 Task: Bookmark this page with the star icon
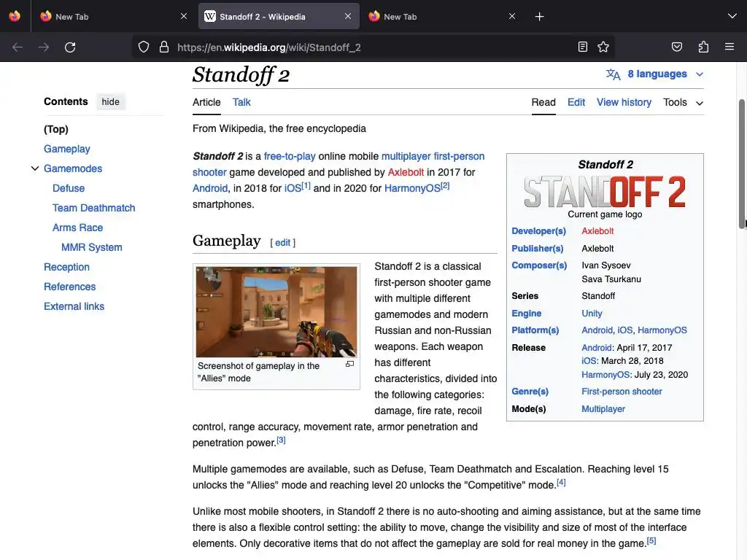603,47
